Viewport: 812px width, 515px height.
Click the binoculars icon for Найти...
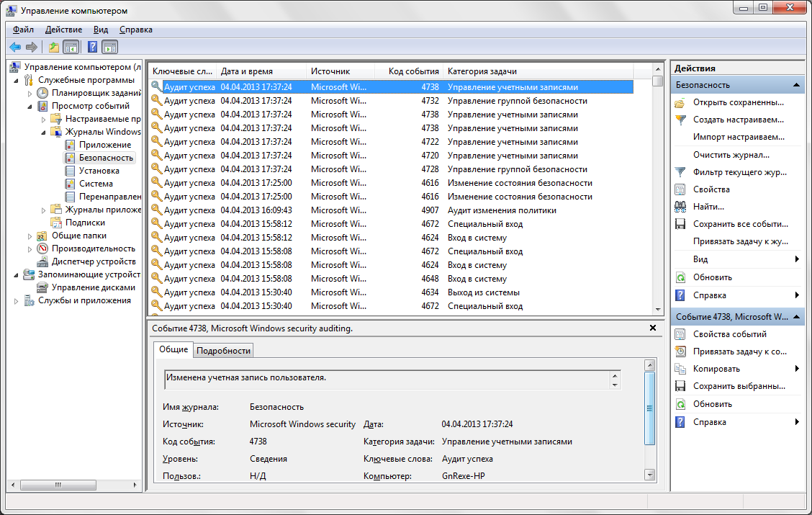680,207
